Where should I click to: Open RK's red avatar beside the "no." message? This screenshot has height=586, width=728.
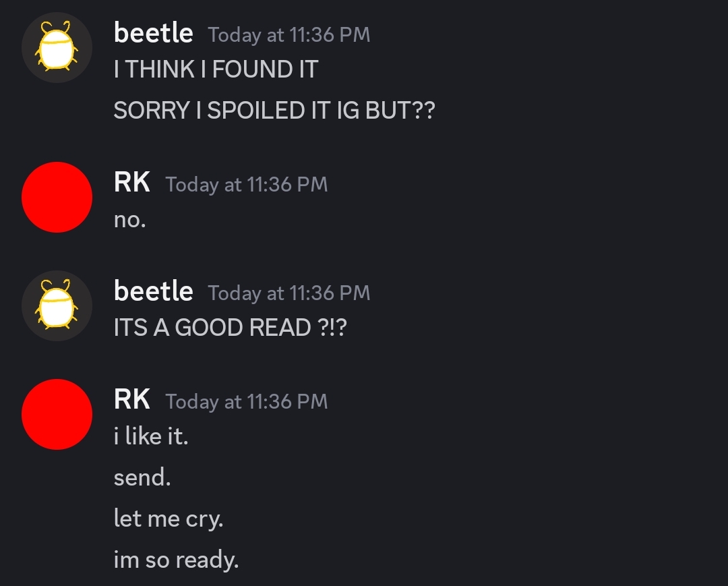[57, 197]
